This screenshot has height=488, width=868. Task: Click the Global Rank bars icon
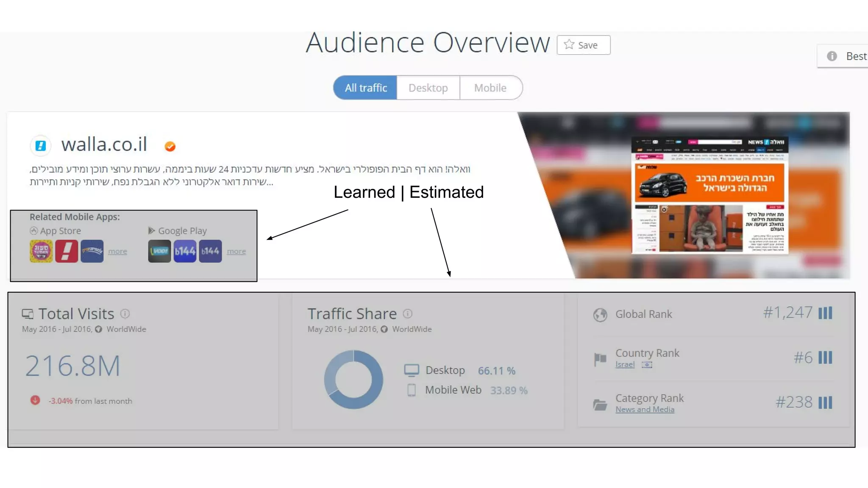tap(825, 313)
